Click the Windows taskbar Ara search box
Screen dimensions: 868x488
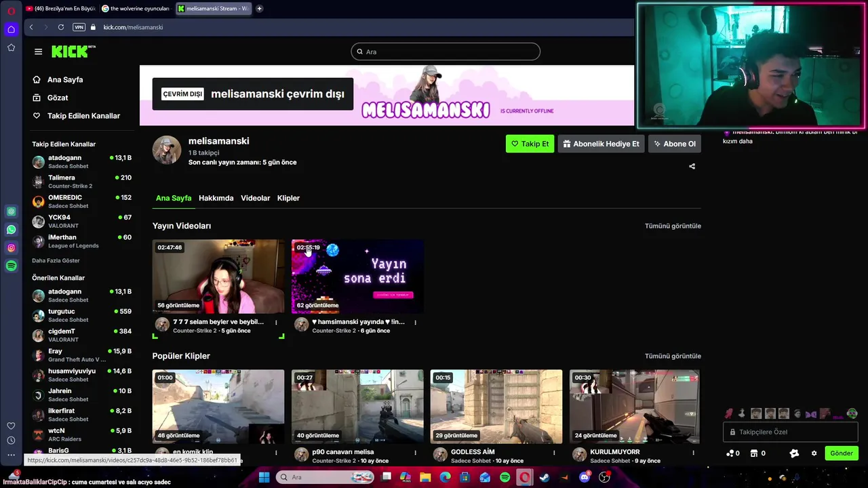coord(325,477)
